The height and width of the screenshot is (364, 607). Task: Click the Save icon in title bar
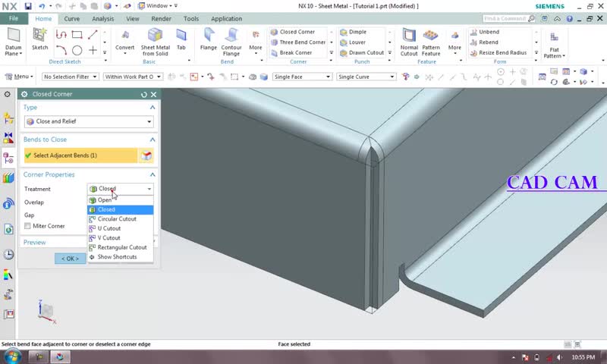pos(28,6)
